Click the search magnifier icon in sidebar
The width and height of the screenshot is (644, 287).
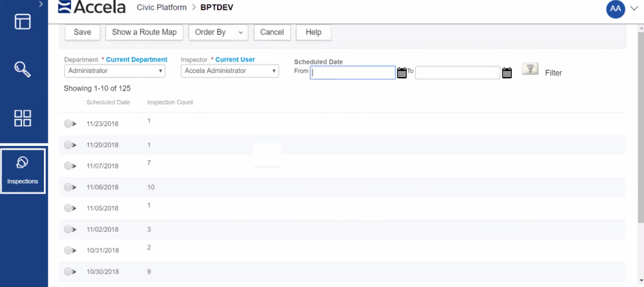click(x=23, y=69)
